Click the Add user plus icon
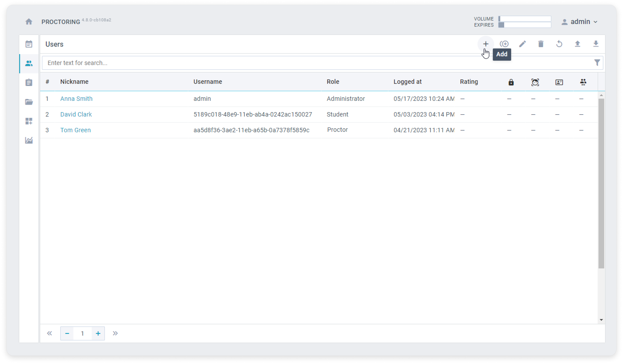 tap(486, 44)
